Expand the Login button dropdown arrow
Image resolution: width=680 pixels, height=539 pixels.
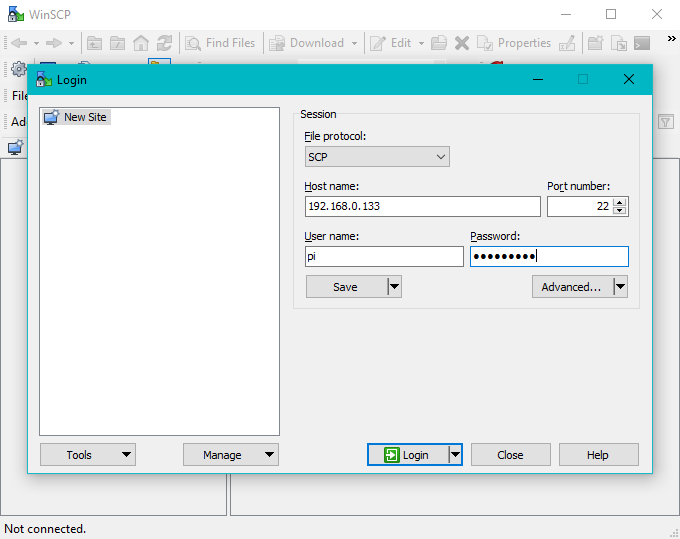pos(455,454)
